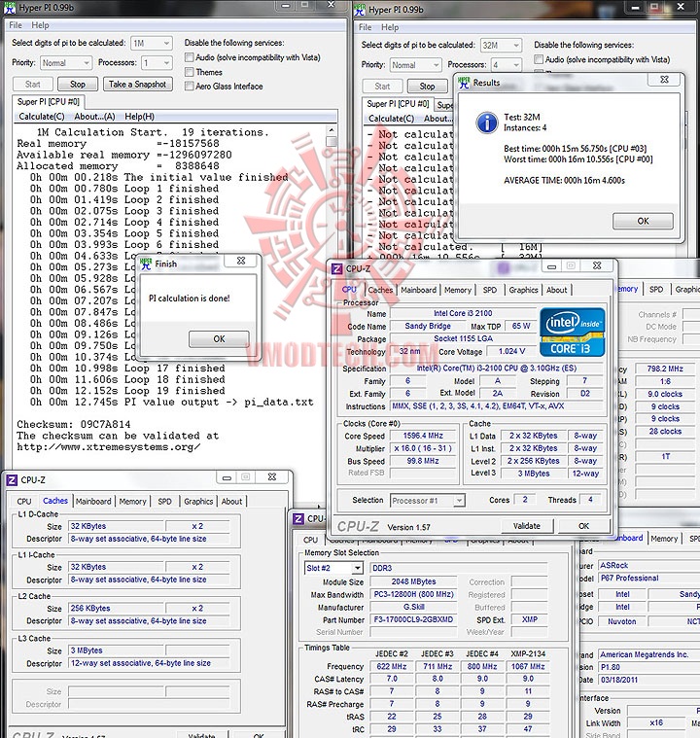700x738 pixels.
Task: Select Mainboard tab in Caches CPU-Z window
Action: pyautogui.click(x=93, y=502)
